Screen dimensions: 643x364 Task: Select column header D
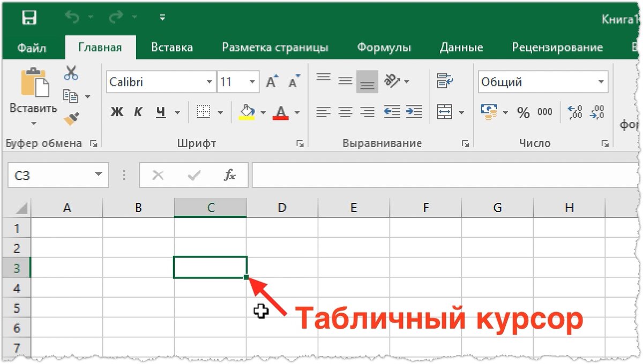(x=282, y=207)
